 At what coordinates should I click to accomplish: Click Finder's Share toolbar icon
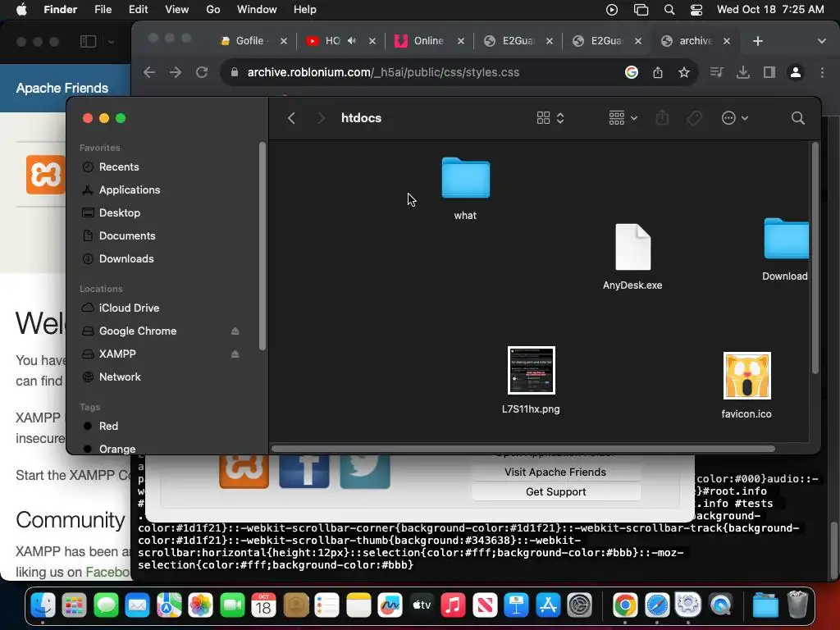[x=662, y=118]
